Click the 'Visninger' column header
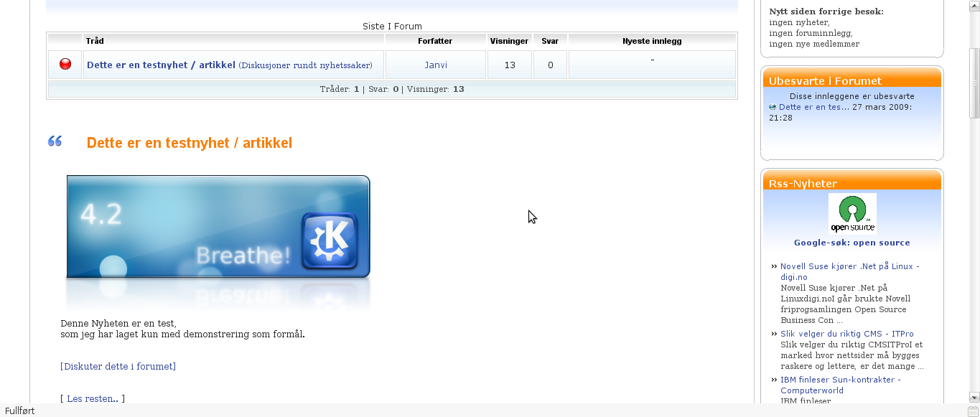The height and width of the screenshot is (417, 980). (x=510, y=41)
